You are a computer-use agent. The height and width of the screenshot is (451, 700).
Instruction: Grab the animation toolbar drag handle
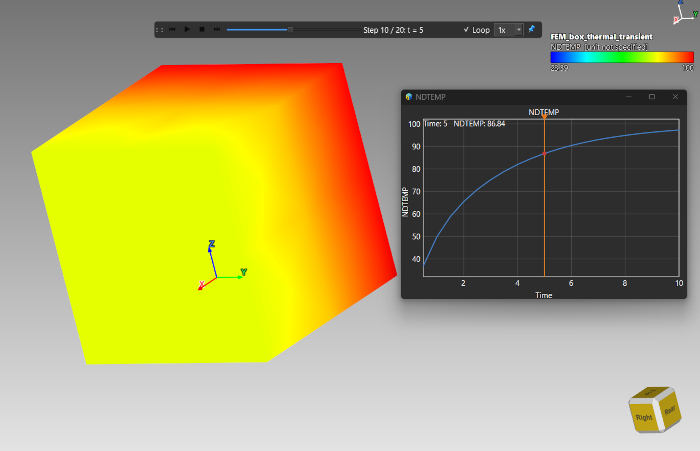tap(159, 30)
